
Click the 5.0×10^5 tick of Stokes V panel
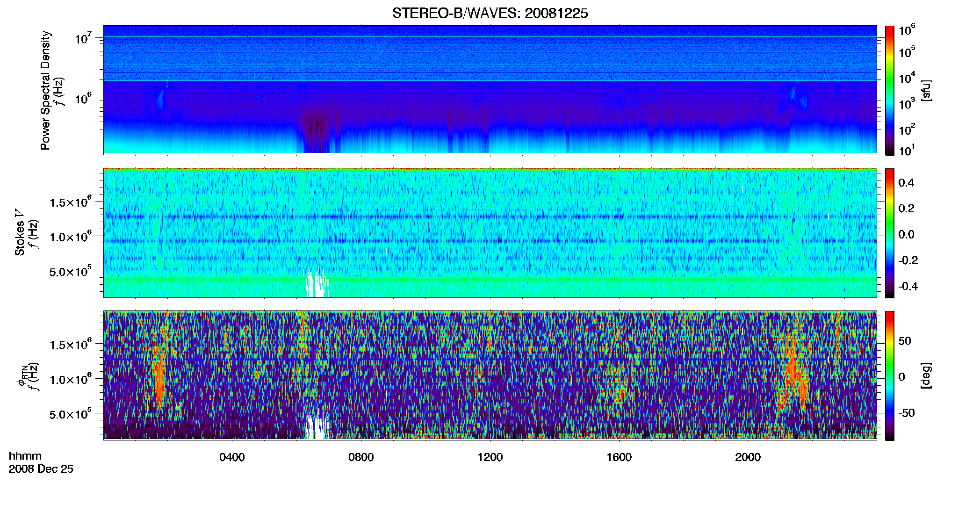pyautogui.click(x=71, y=271)
